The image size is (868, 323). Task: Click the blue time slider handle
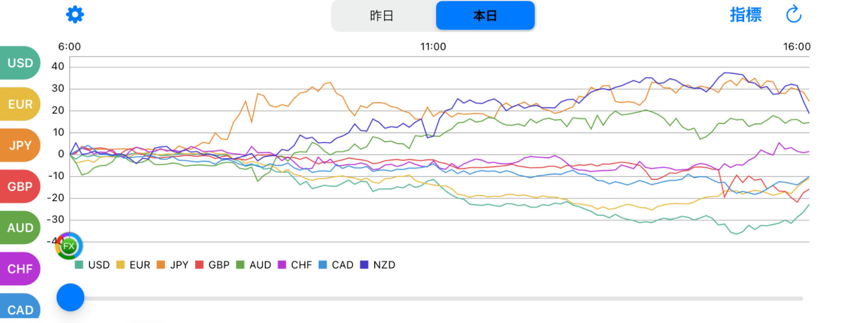coord(71,298)
